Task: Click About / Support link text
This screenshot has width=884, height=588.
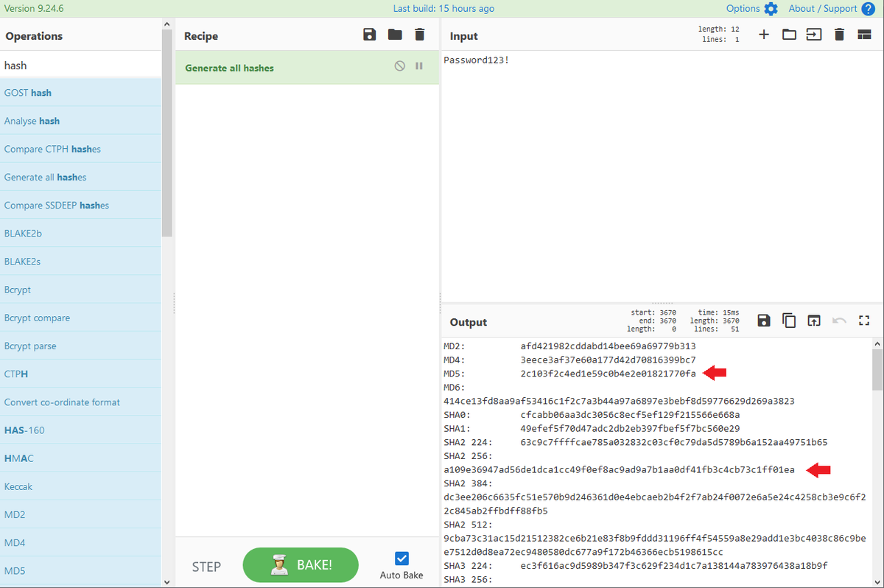Action: coord(823,9)
